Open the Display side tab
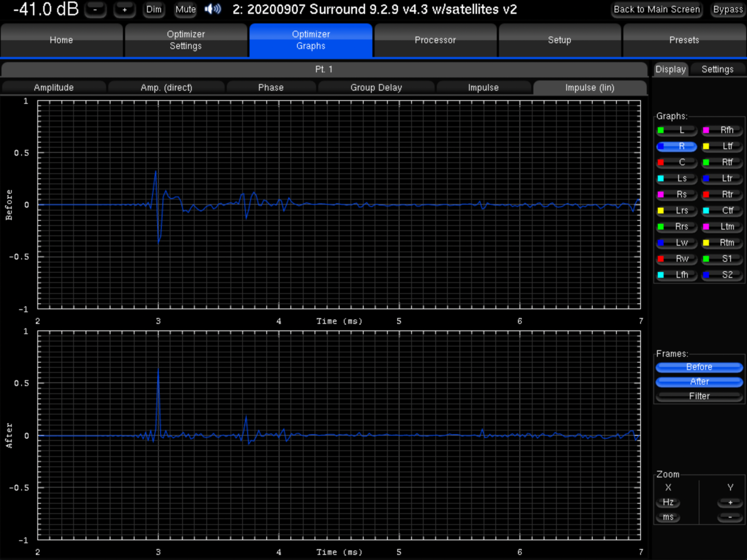This screenshot has height=560, width=747. coord(671,69)
